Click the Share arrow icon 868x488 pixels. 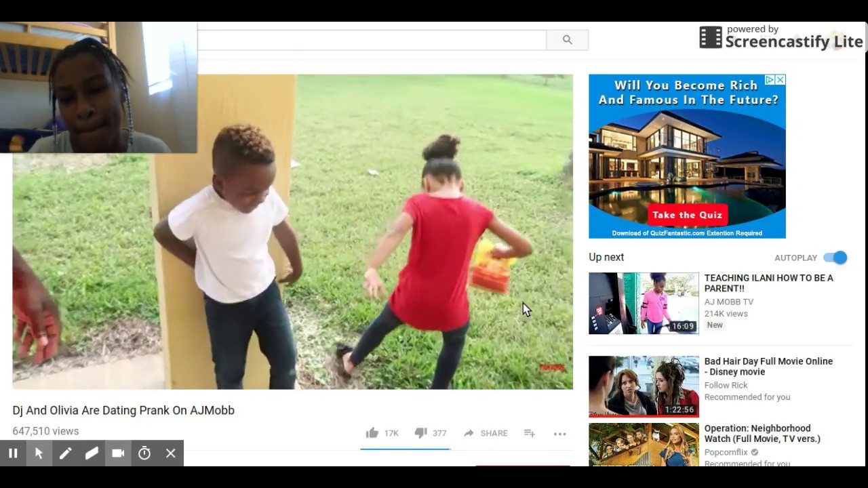click(x=469, y=433)
